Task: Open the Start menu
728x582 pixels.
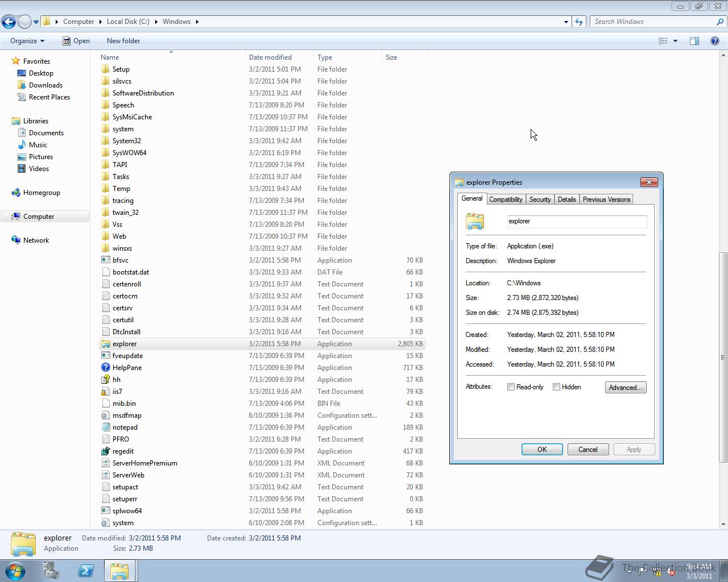Action: pyautogui.click(x=15, y=571)
